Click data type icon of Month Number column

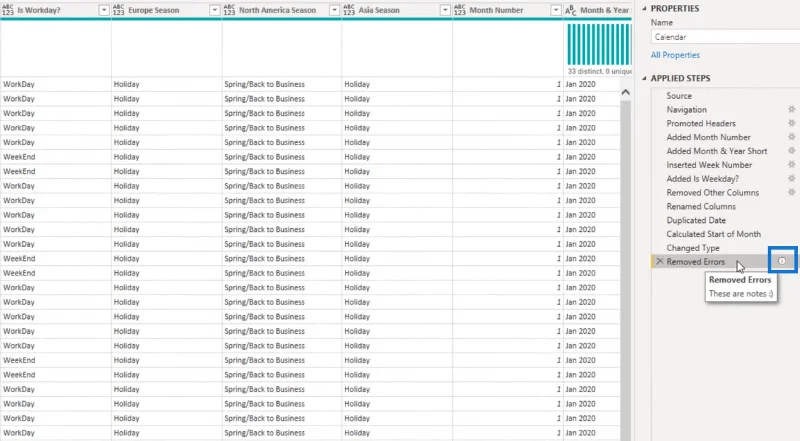[460, 10]
